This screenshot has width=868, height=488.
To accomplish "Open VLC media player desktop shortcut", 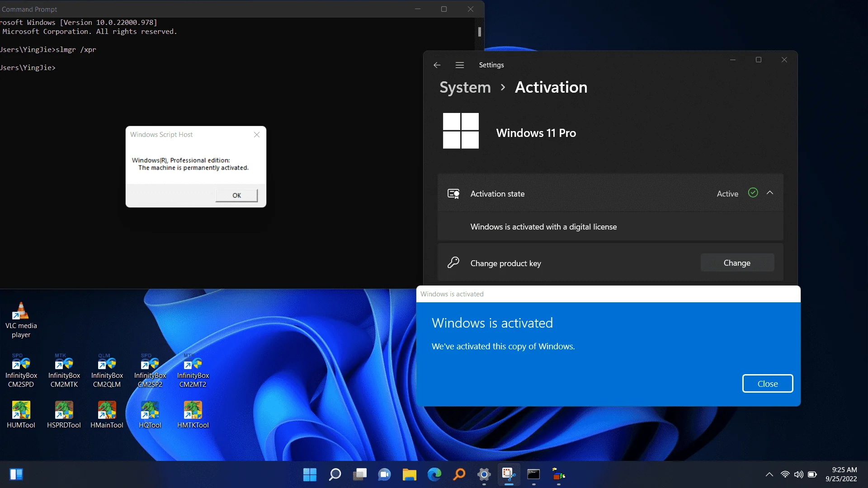I will coord(21,320).
